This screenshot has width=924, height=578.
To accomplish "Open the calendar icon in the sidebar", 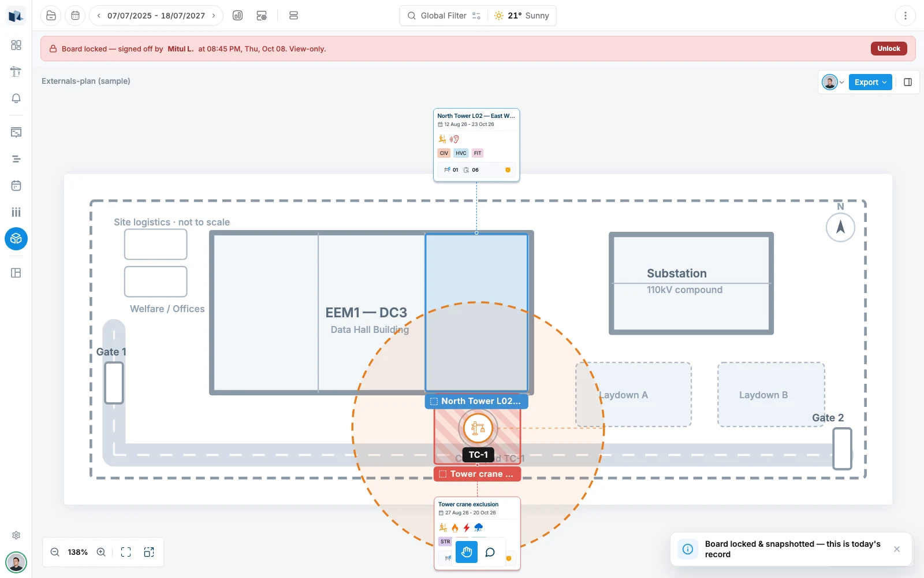I will coord(16,186).
